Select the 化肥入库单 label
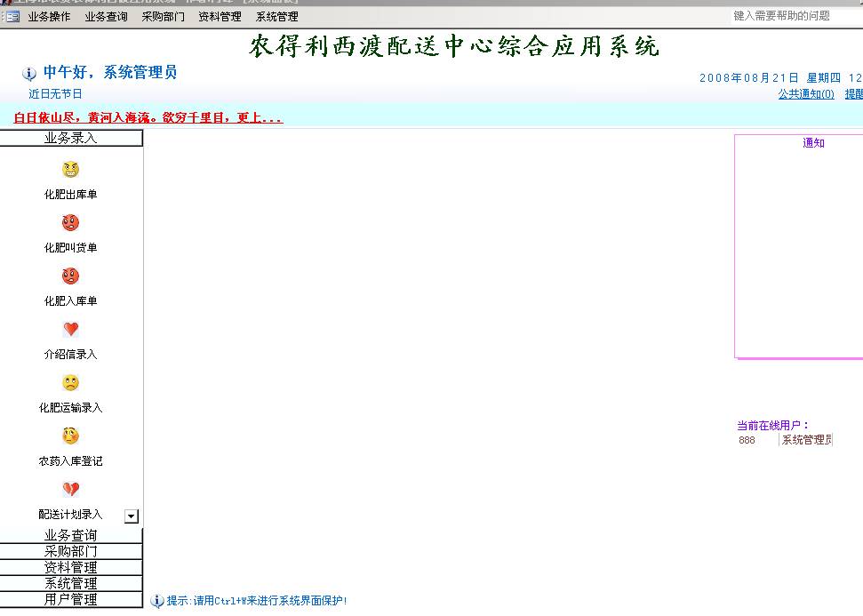 (70, 301)
